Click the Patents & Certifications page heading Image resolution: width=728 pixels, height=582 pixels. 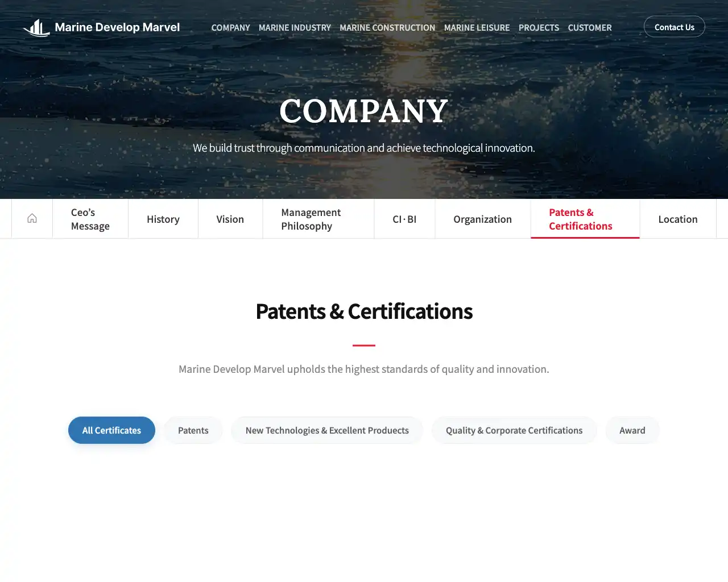point(364,311)
